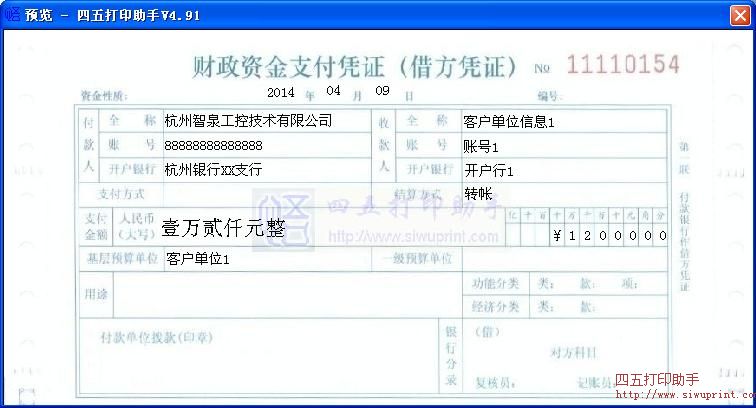The image size is (756, 408).
Task: Select payee bank 开户行1
Action: [489, 170]
